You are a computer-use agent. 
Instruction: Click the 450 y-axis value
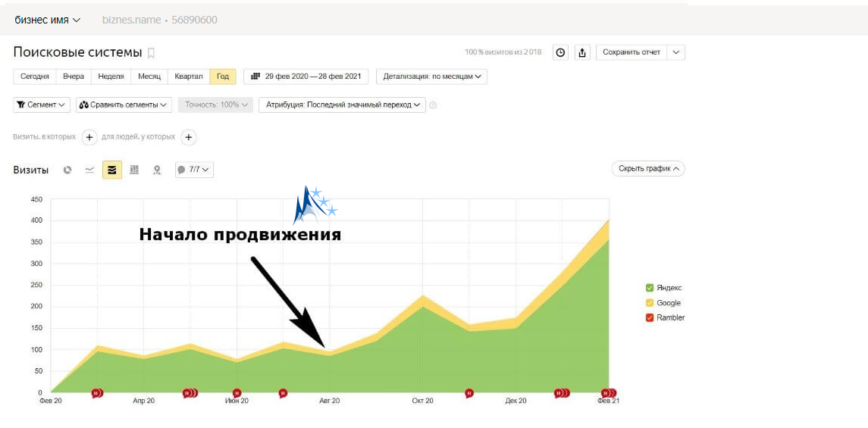click(37, 200)
